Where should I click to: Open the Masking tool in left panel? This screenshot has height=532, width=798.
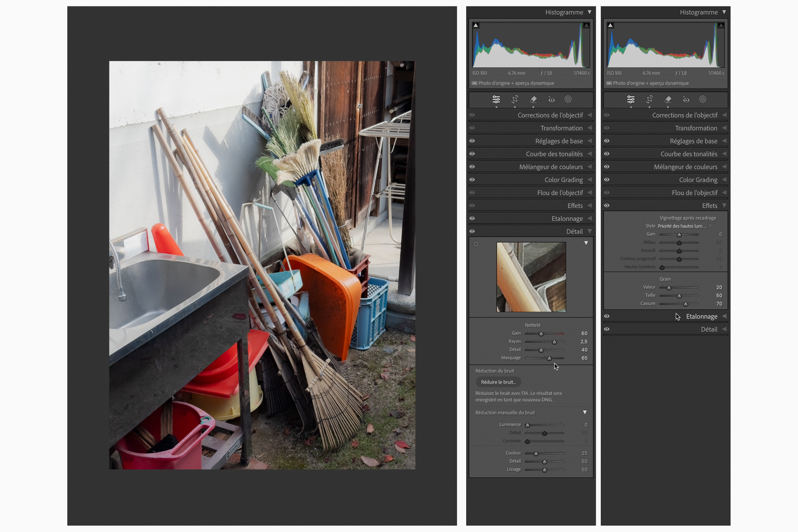tap(568, 99)
